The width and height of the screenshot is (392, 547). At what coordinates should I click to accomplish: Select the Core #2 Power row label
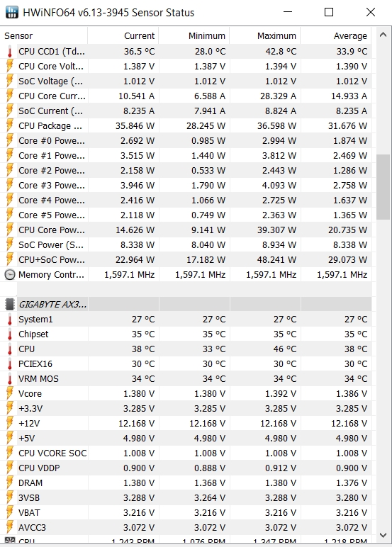coord(52,171)
